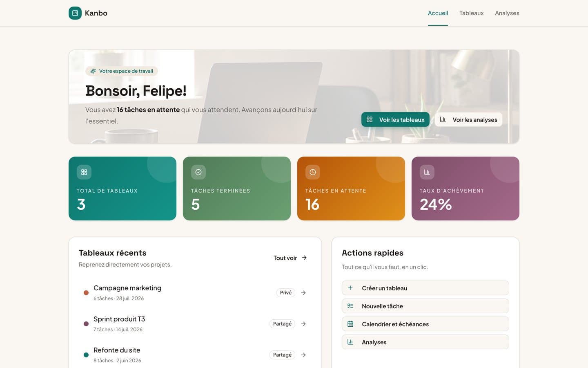Click the Bonsoir, Felipe! greeting
This screenshot has height=368, width=588.
point(136,91)
